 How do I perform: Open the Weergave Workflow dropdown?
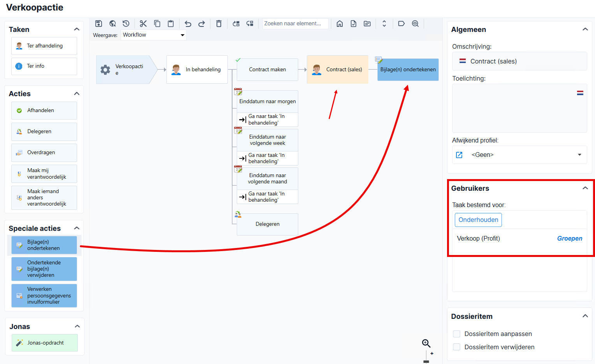coord(153,35)
